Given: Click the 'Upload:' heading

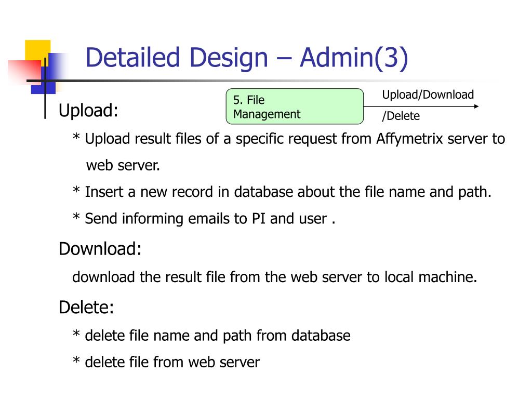Looking at the screenshot, I should tap(88, 111).
